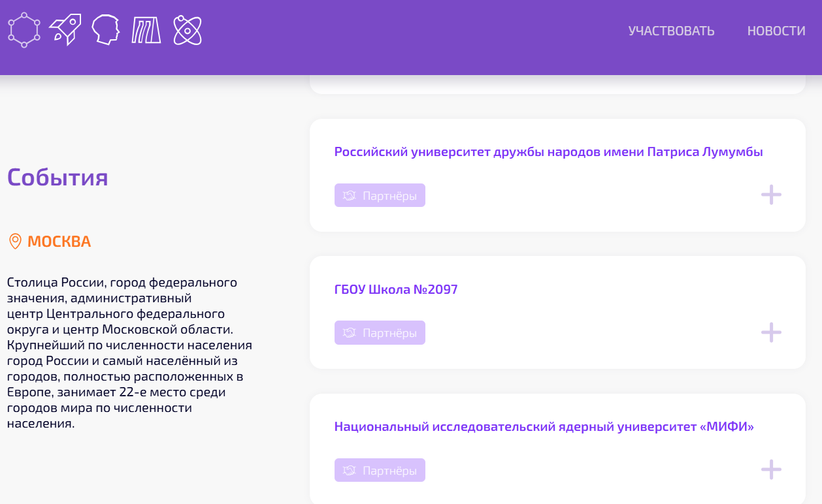Screen dimensions: 822x504
Task: Click the События heading
Action: pos(58,177)
